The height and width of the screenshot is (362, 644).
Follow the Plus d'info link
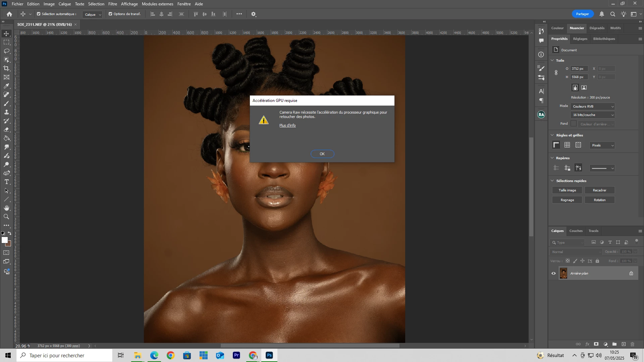[x=287, y=125]
